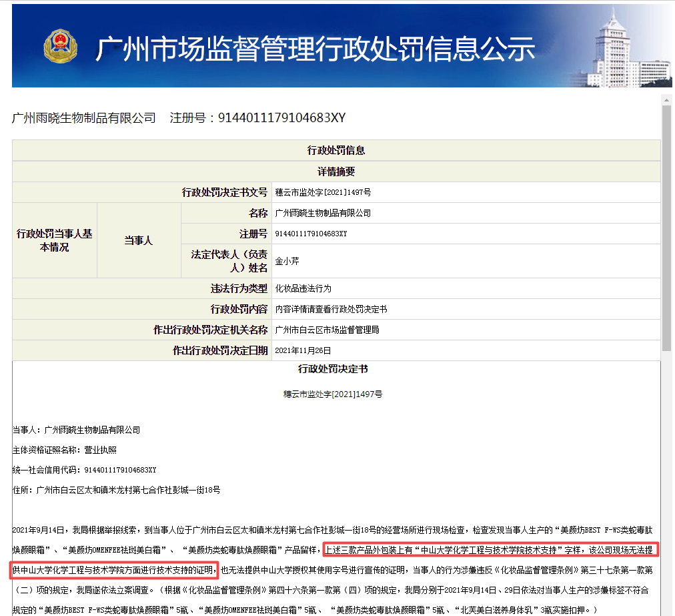Click the 详情摘要 section header

click(336, 172)
